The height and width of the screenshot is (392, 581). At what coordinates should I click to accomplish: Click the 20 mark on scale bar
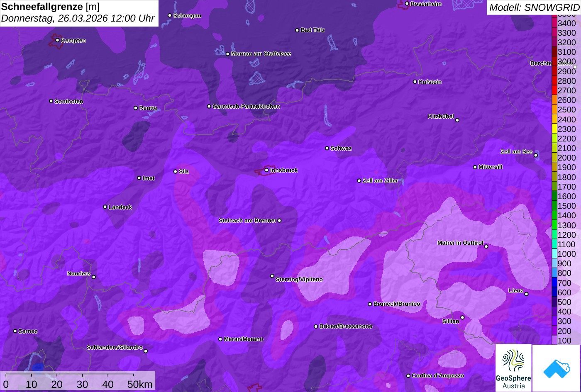57,384
